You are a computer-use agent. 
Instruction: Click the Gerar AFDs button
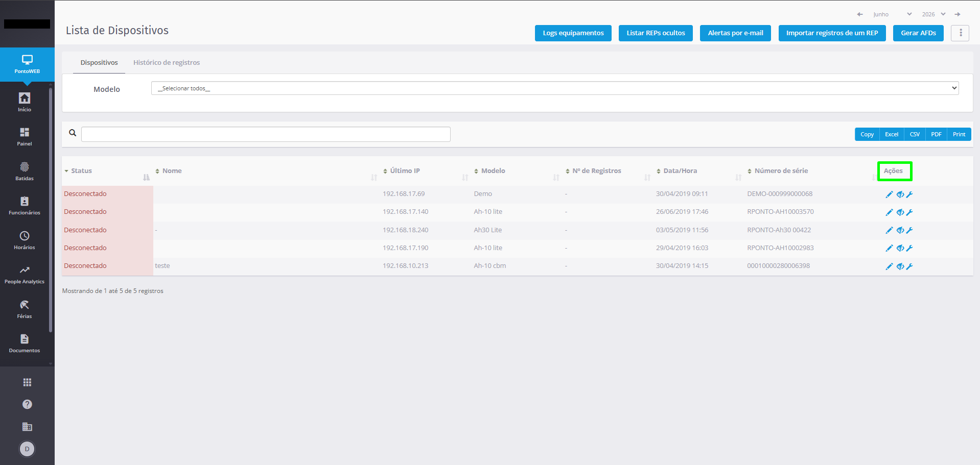click(918, 33)
